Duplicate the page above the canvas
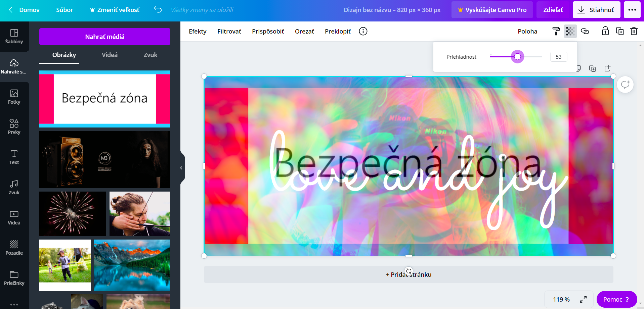The image size is (644, 309). 593,68
